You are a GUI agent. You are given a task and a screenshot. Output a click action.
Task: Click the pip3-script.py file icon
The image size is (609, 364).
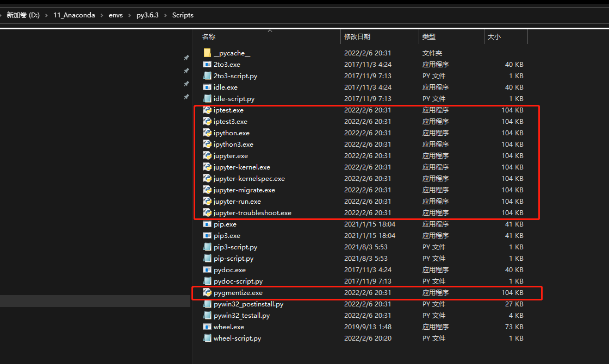pos(207,247)
